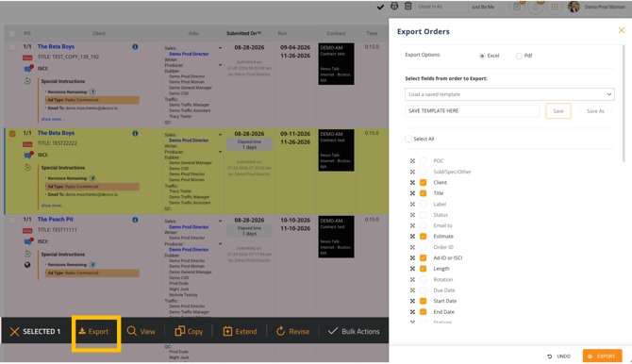Viewport: 632px width, 364px height.
Task: Uncheck the Client field checkbox
Action: point(423,183)
